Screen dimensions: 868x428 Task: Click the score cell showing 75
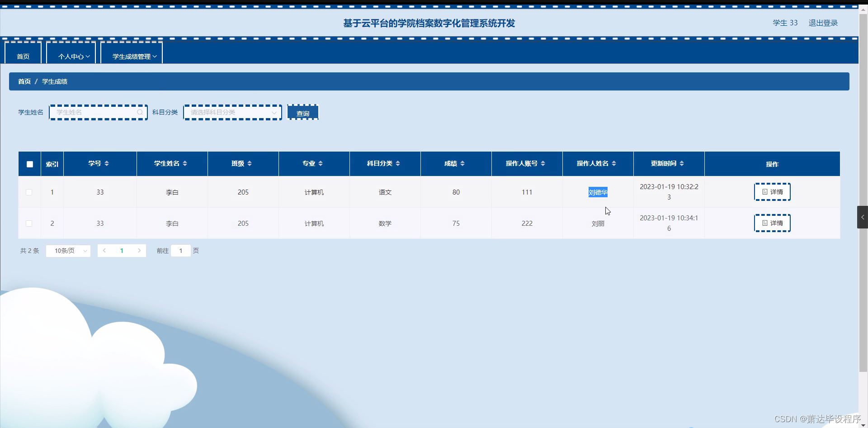point(456,224)
